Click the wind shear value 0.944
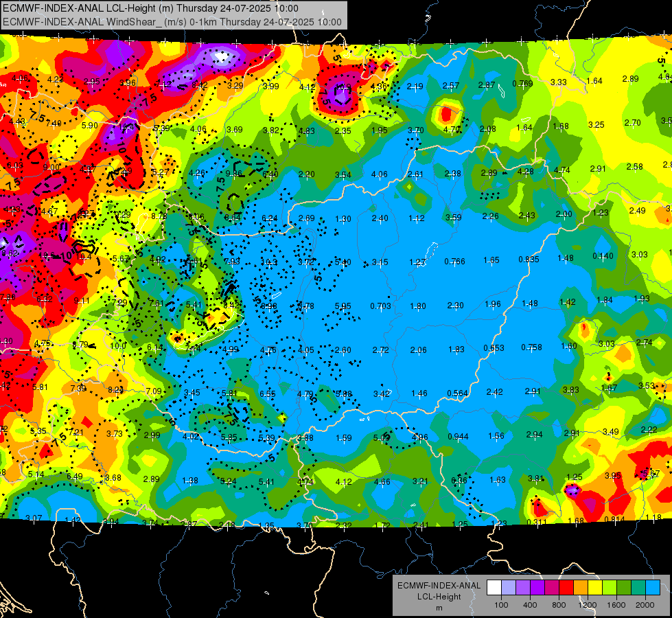The height and width of the screenshot is (618, 672). point(458,437)
